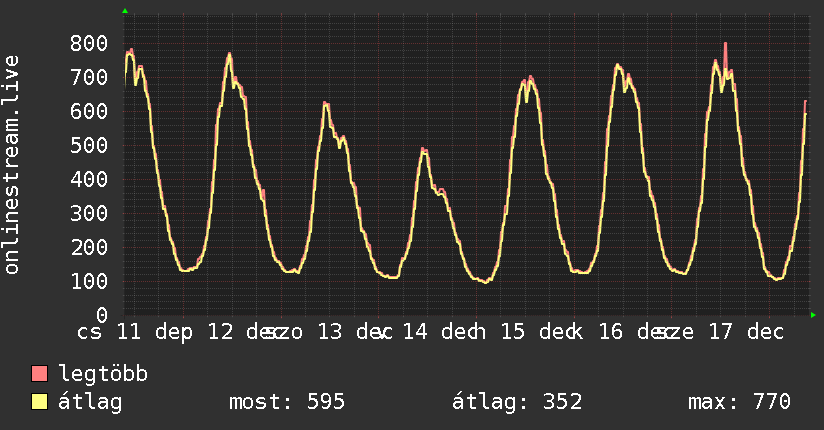This screenshot has width=824, height=430.
Task: Click the 800 y-axis label
Action: pyautogui.click(x=89, y=43)
